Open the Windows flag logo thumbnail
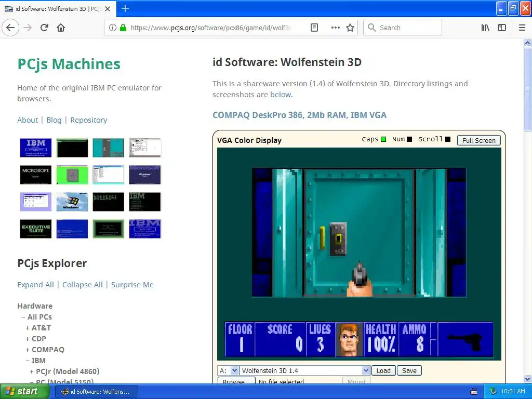This screenshot has width=532, height=399. 72,202
